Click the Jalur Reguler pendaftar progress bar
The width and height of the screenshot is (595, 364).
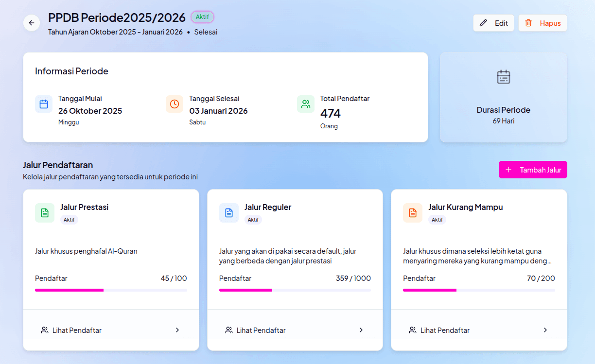[x=295, y=290]
